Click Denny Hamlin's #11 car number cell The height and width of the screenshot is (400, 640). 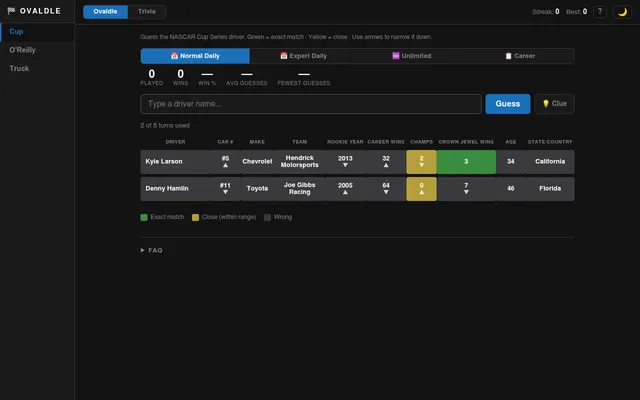(225, 189)
